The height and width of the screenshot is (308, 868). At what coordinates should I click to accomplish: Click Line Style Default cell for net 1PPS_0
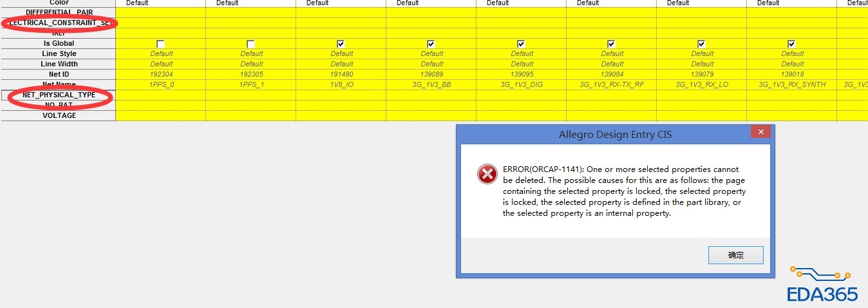[161, 53]
